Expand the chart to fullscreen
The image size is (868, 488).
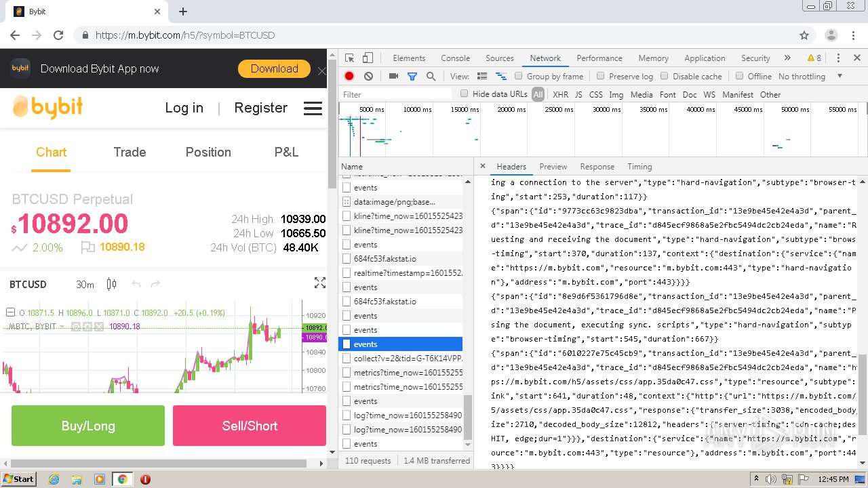[320, 283]
